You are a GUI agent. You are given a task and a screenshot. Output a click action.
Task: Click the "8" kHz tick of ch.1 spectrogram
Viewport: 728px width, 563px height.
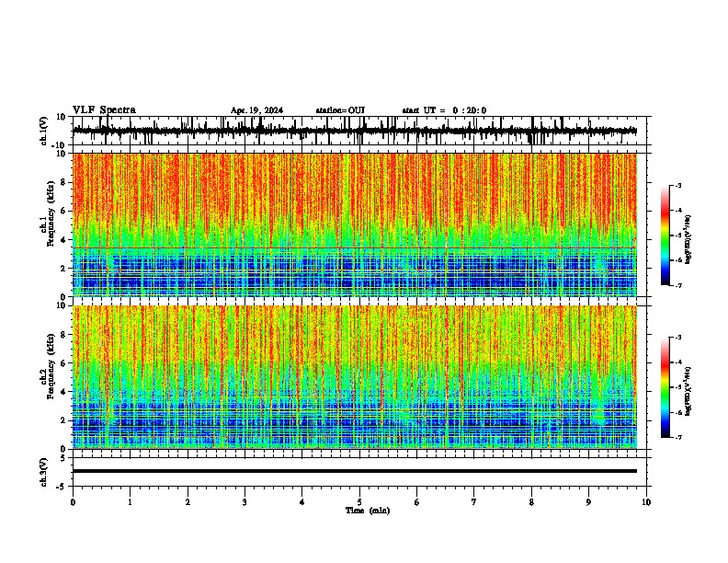tap(63, 182)
